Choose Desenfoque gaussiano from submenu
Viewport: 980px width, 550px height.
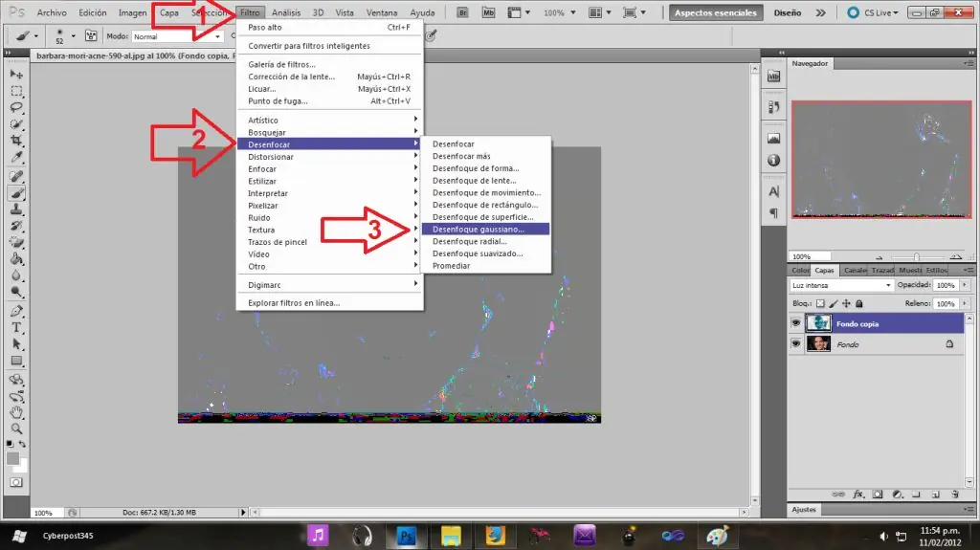coord(485,230)
